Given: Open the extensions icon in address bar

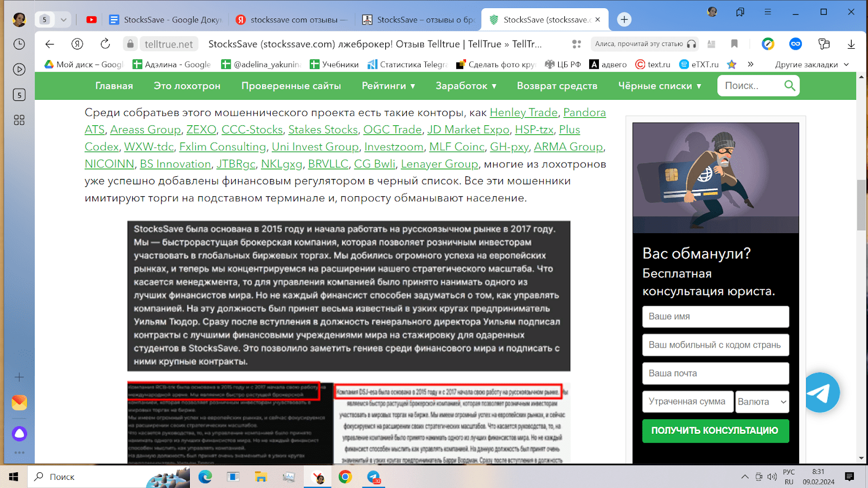Looking at the screenshot, I should pyautogui.click(x=824, y=44).
